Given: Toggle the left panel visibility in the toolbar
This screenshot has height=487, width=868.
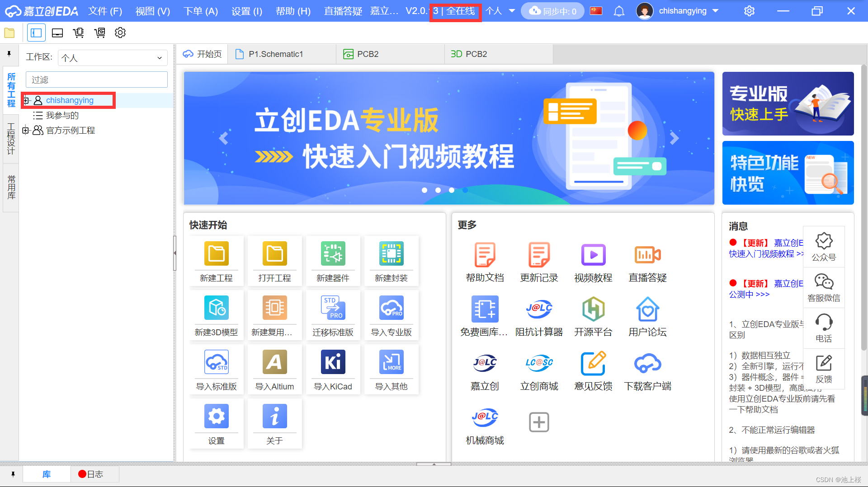Looking at the screenshot, I should (36, 33).
